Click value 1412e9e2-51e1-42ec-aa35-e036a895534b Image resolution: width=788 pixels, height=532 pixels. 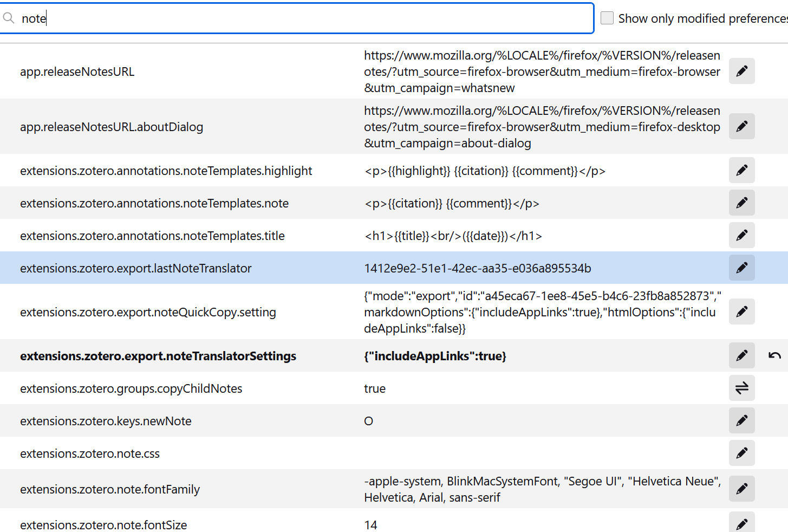click(478, 268)
